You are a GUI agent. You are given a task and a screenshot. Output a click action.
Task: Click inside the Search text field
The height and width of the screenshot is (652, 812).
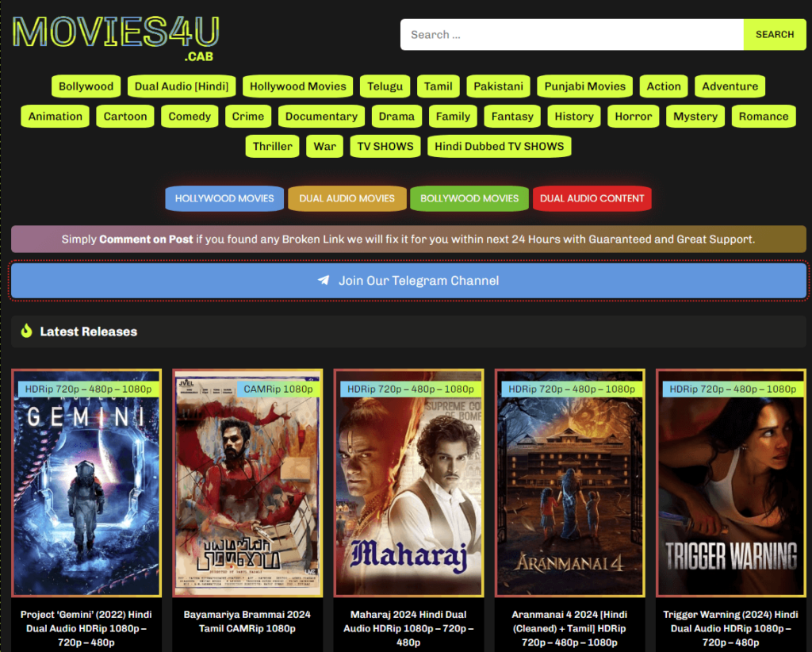pyautogui.click(x=571, y=35)
